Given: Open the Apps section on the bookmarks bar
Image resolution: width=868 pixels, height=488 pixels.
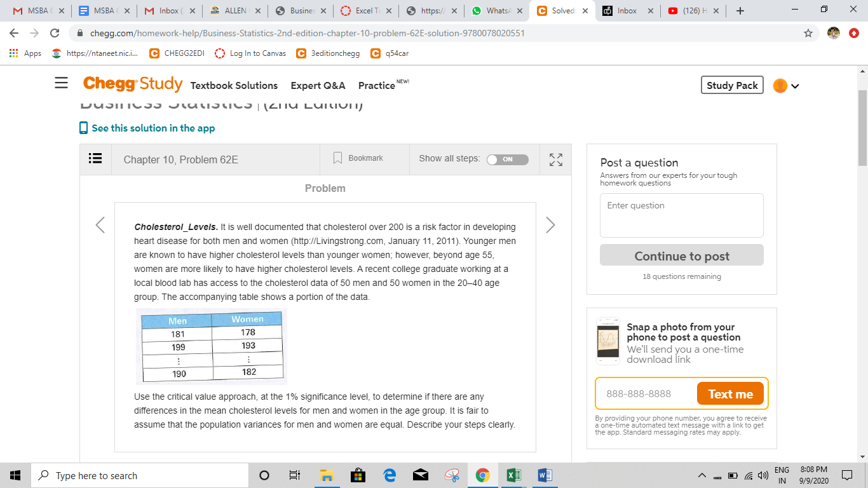Looking at the screenshot, I should tap(25, 53).
